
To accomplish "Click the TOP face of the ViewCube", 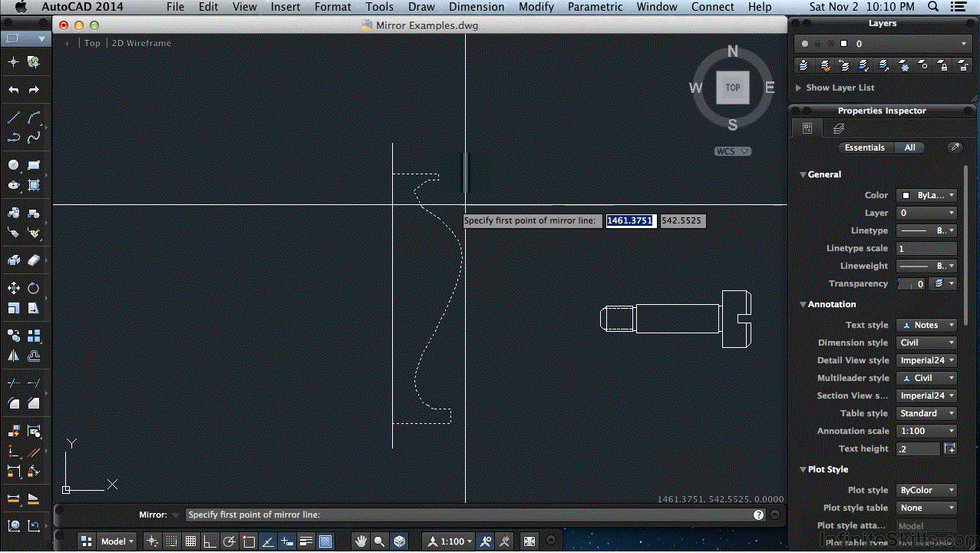I will pyautogui.click(x=733, y=88).
